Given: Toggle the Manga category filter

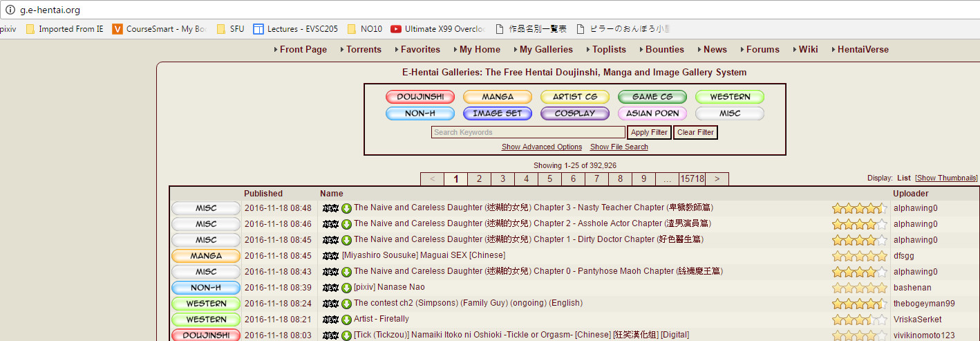Looking at the screenshot, I should 498,97.
